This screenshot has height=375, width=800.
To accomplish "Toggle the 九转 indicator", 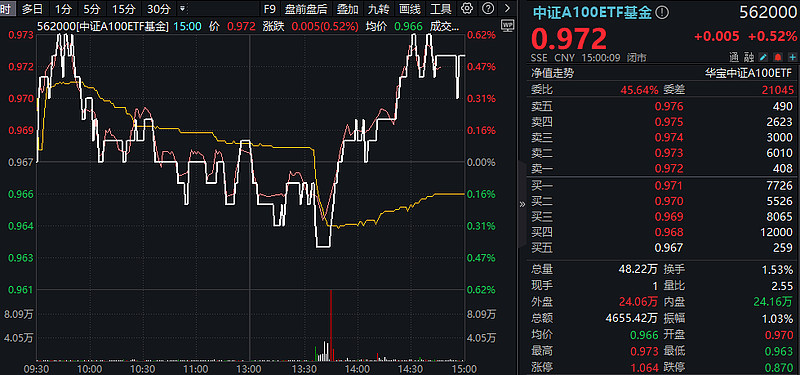I will coord(379,9).
